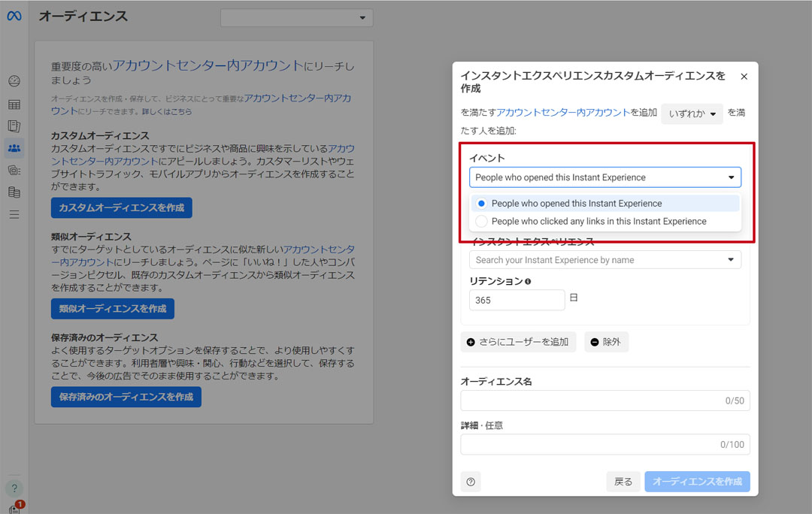Screen dimensions: 812x514
Task: Open the database stack icon in sidebar
Action: click(x=14, y=192)
